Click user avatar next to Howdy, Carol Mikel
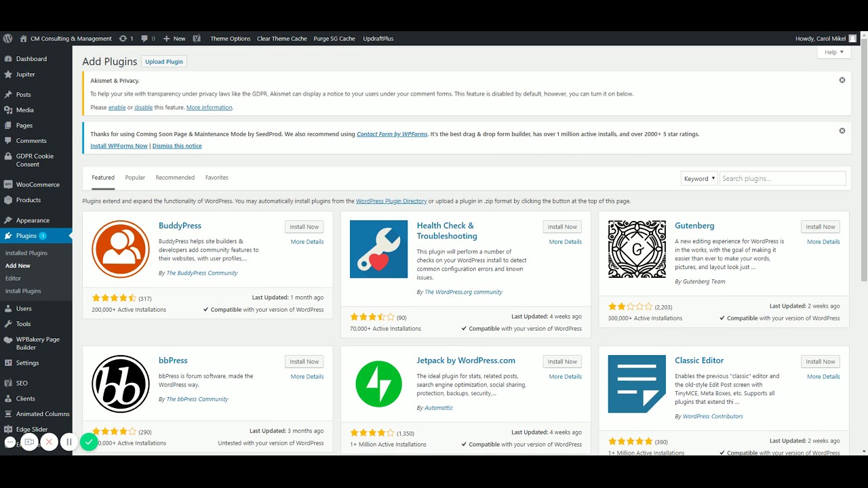The height and width of the screenshot is (488, 868). point(852,39)
